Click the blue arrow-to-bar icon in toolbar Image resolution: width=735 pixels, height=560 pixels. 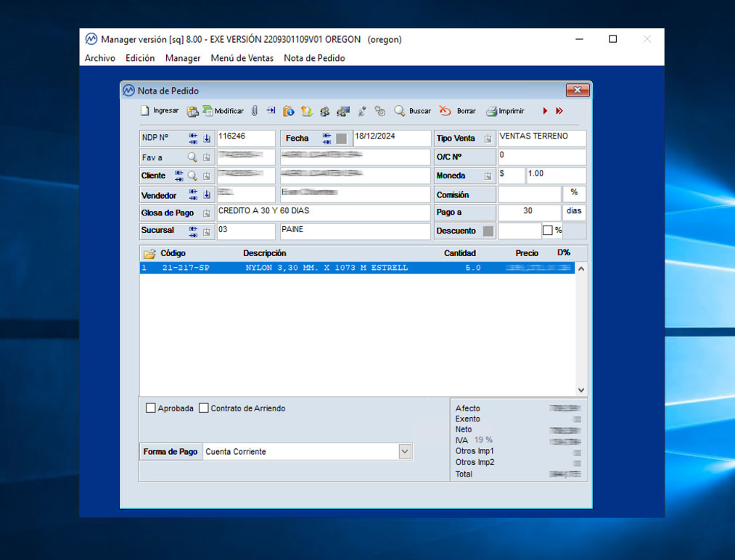coord(271,110)
